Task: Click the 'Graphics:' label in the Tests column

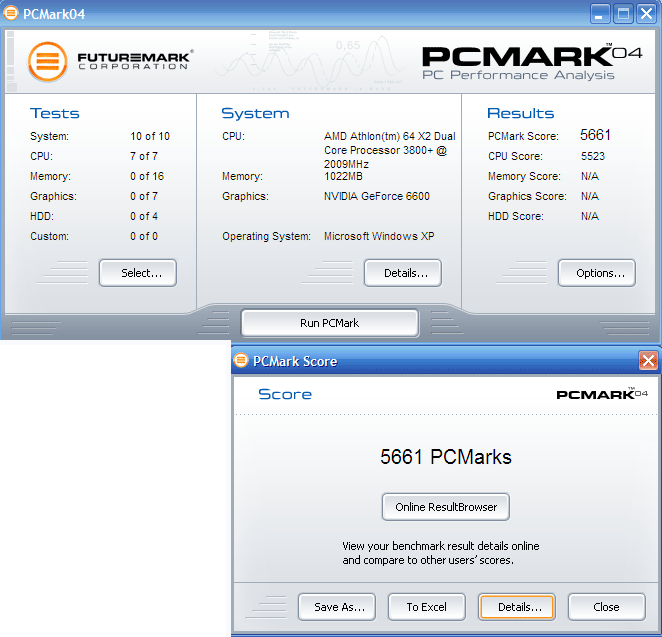Action: (x=53, y=196)
